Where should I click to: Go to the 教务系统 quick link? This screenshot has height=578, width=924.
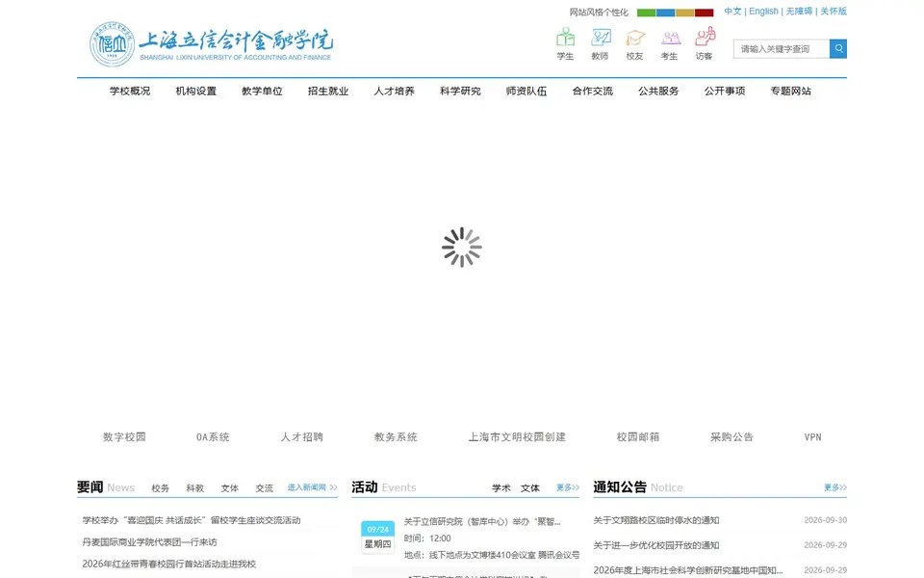[x=396, y=437]
